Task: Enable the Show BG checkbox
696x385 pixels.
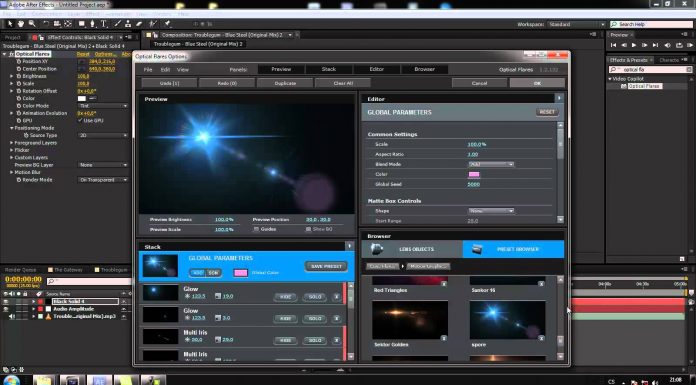Action: [x=308, y=229]
